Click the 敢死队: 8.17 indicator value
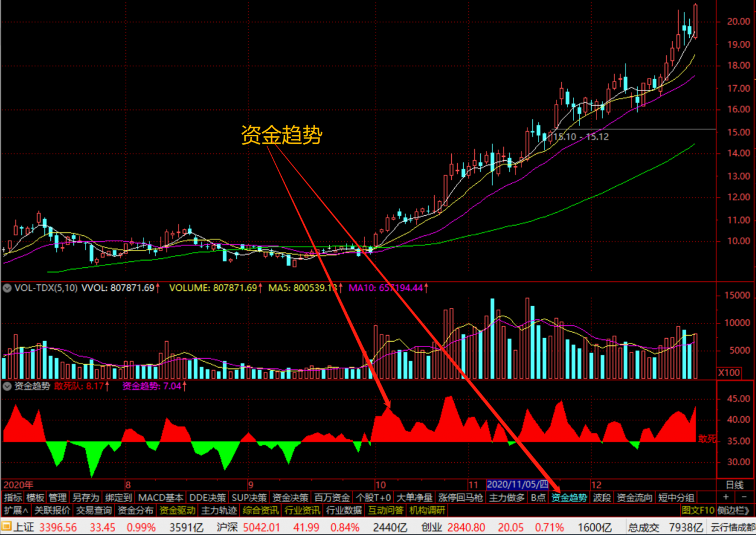Screen dimensions: 756x535 pos(82,386)
